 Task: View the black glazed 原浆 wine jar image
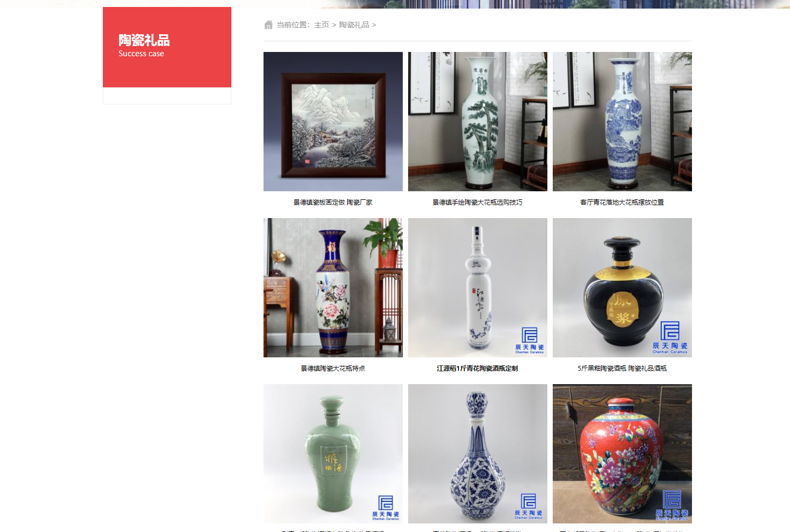click(x=622, y=288)
